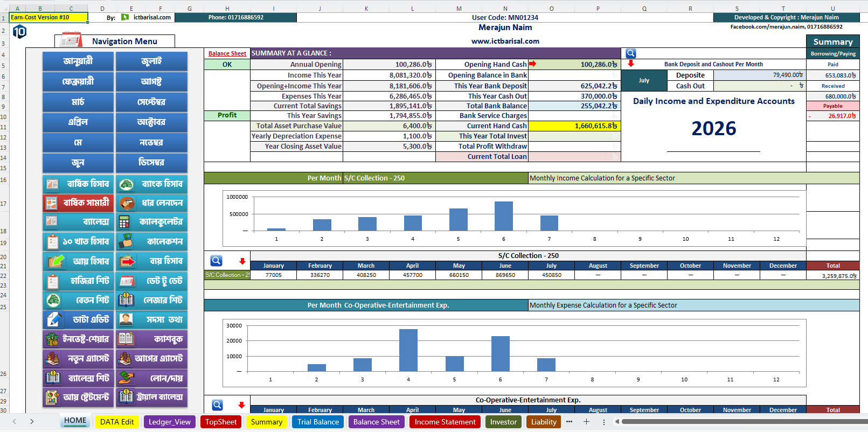Click the magnifier icon beside S/C Collection table
868x432 pixels.
click(216, 261)
